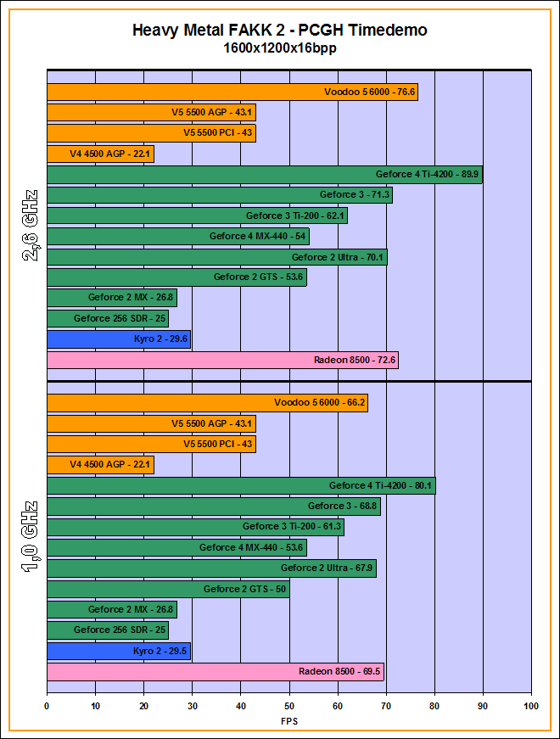Image resolution: width=560 pixels, height=739 pixels.
Task: Click the Heavy Metal FAKK 2 chart title
Action: pos(279,31)
